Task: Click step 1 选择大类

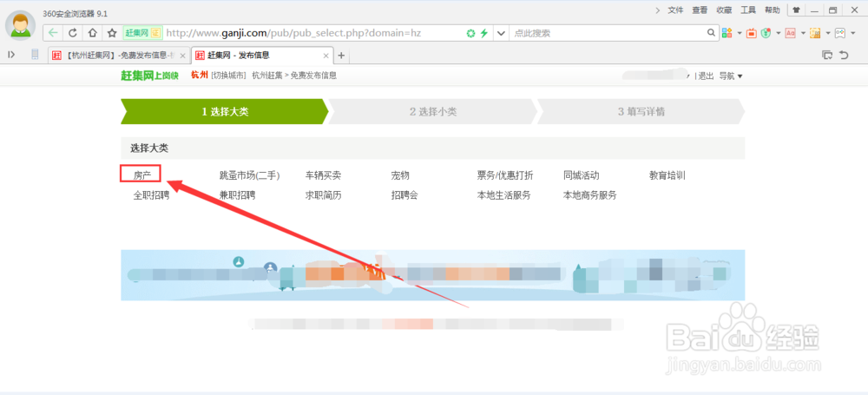Action: (225, 111)
